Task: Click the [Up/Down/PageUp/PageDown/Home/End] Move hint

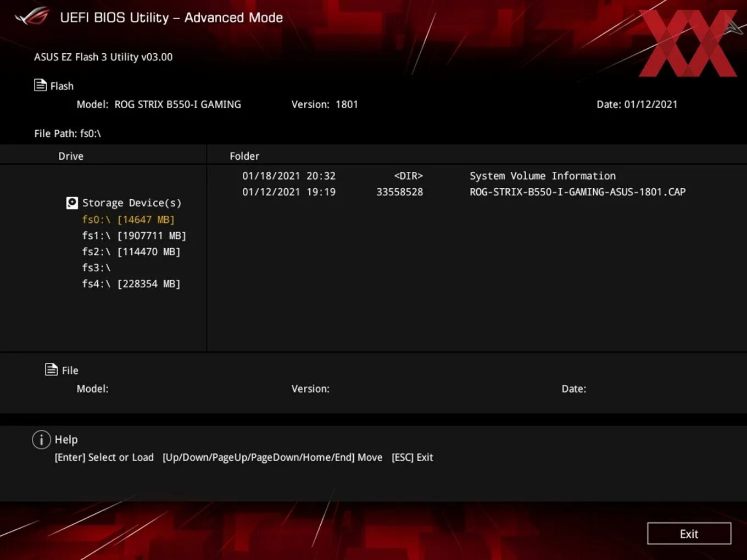Action: coord(272,457)
